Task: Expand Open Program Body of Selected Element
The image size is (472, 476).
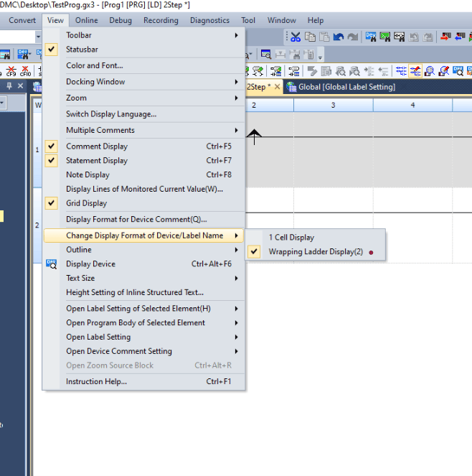Action: click(x=143, y=323)
